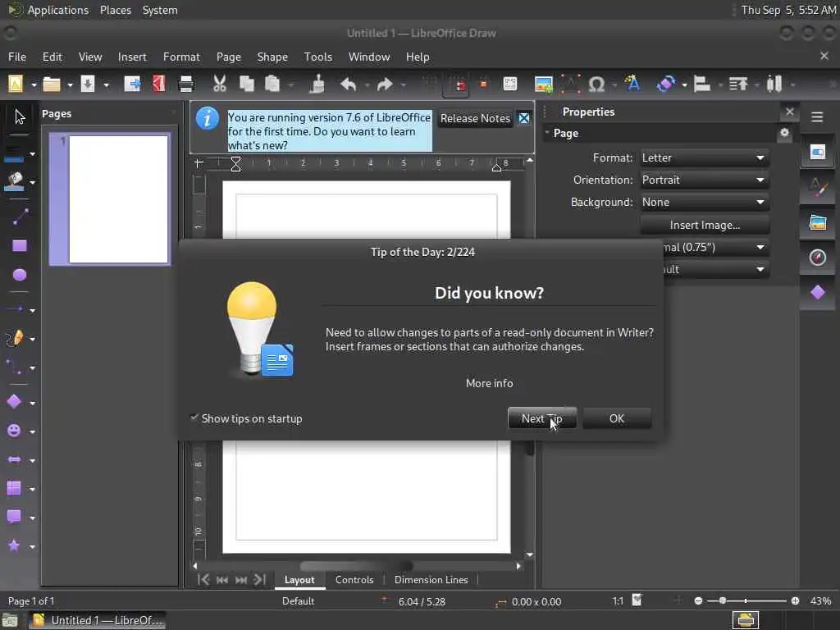Screen dimensions: 840x630
Task: Select the arrow Select tool
Action: (20, 116)
